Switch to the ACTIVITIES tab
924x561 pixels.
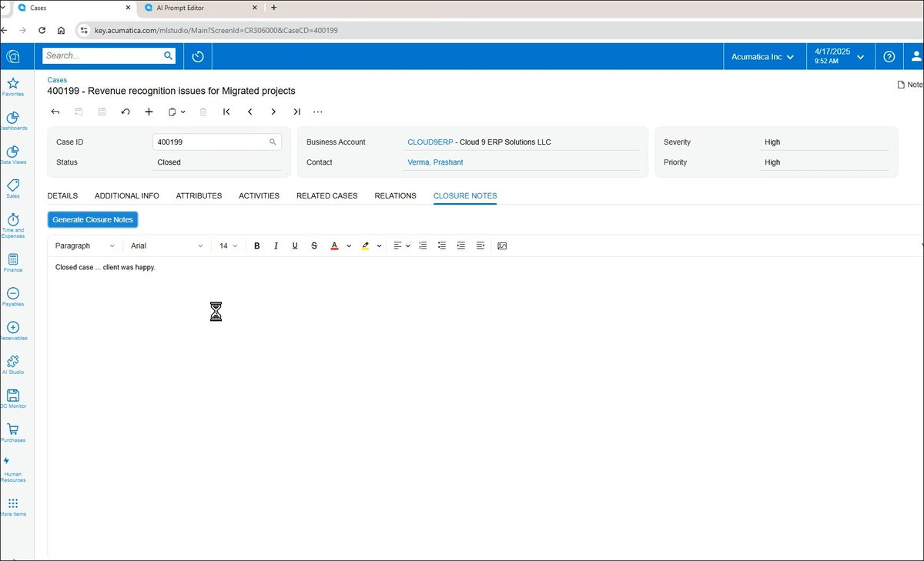click(259, 196)
